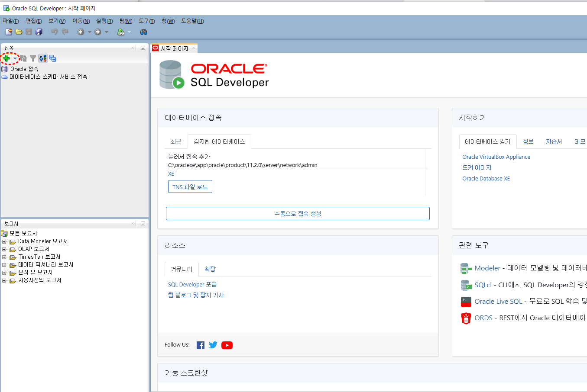Expand the 사용자정의 보고서 folder

(4, 280)
